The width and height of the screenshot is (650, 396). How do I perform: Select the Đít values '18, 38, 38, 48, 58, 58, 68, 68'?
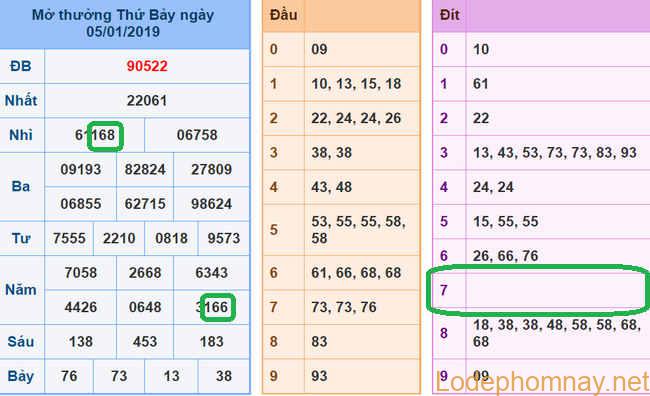(x=558, y=333)
